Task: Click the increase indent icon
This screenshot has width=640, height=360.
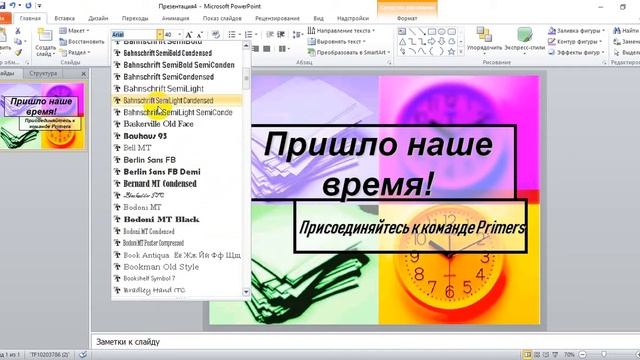Action: pyautogui.click(x=281, y=35)
